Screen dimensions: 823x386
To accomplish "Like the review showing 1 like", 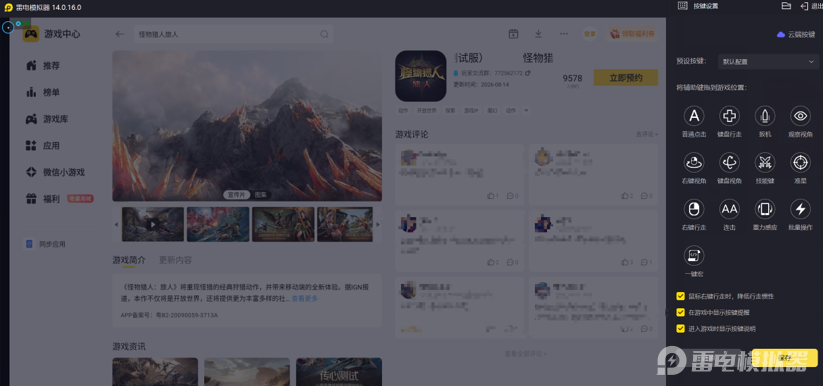I will (x=492, y=196).
